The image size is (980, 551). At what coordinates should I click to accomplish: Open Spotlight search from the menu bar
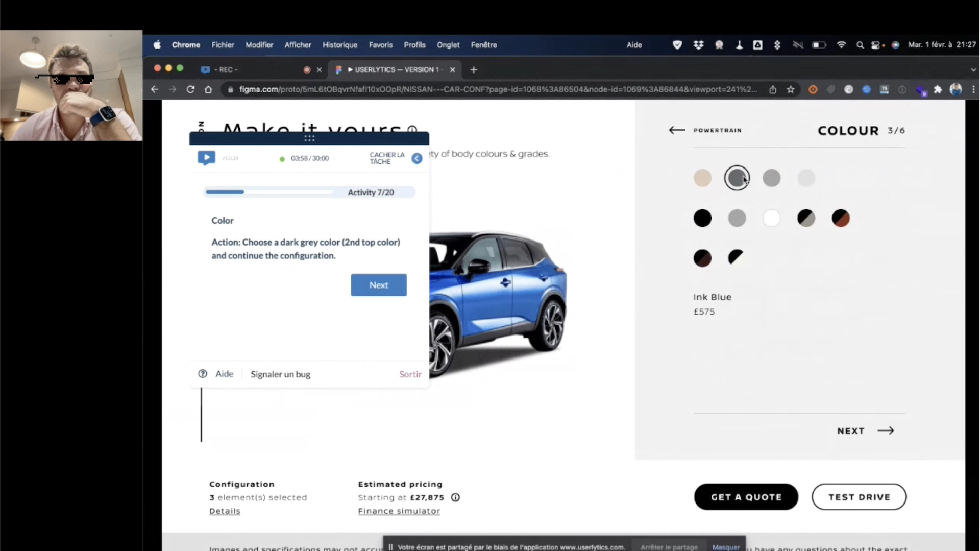860,45
